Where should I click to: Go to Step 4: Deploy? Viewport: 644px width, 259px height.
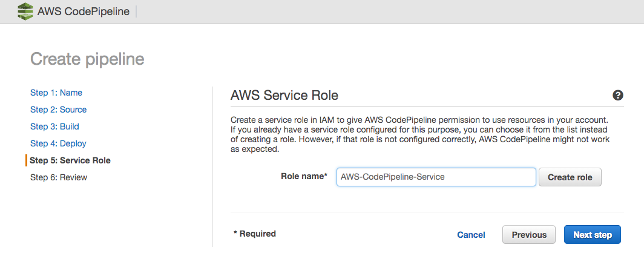pyautogui.click(x=58, y=143)
